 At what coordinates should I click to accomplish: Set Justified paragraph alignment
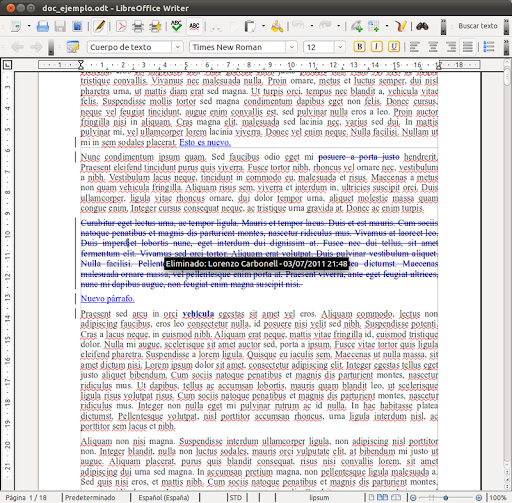pyautogui.click(x=468, y=47)
